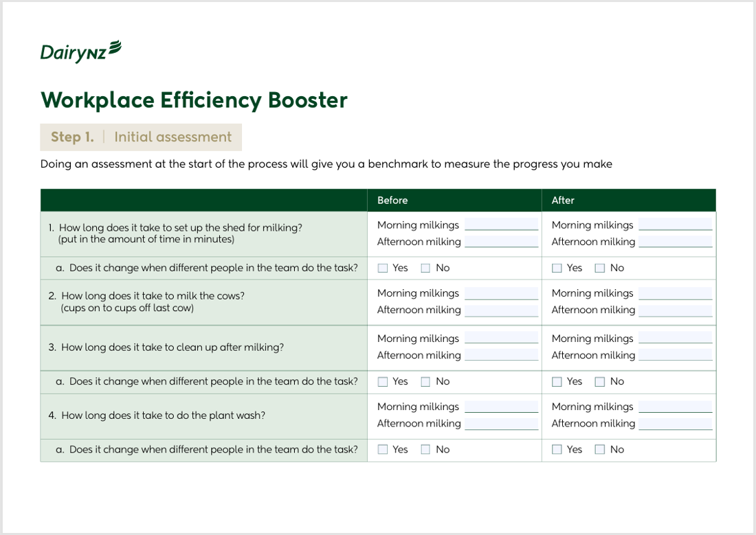This screenshot has height=535, width=756.
Task: Click the 'Workplace Efficiency Booster' title
Action: (194, 100)
